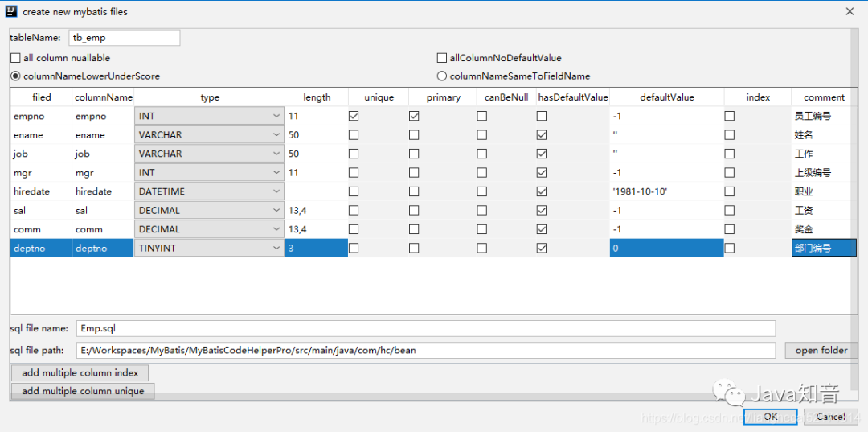The height and width of the screenshot is (432, 868).
Task: Toggle hasDefaultValue for the deptno row
Action: tap(542, 248)
